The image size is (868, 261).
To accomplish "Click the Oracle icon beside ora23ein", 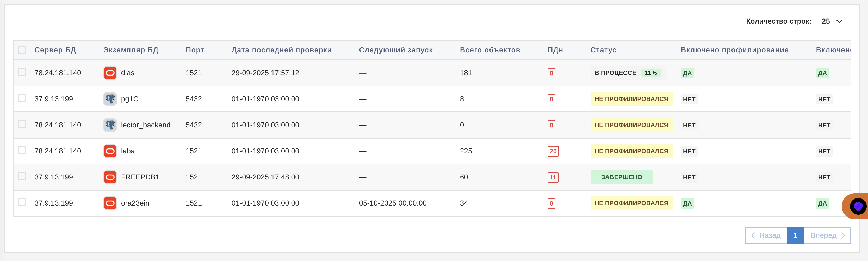I will (x=110, y=203).
